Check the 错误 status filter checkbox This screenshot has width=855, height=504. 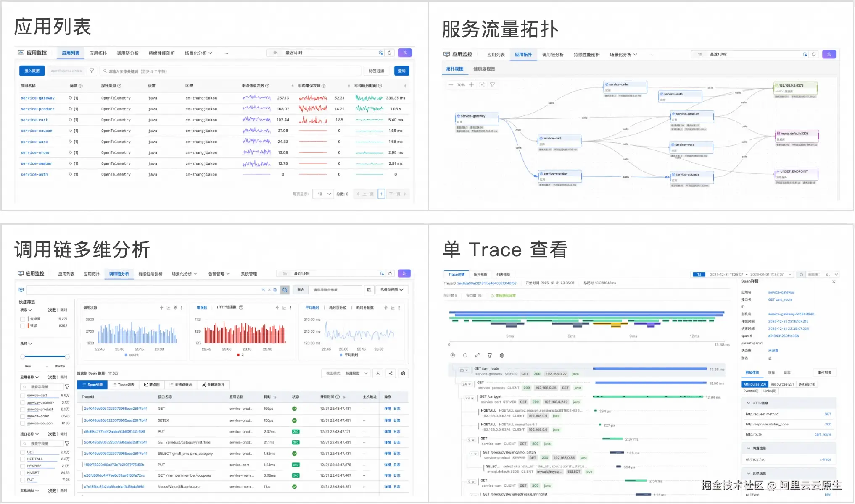click(23, 326)
